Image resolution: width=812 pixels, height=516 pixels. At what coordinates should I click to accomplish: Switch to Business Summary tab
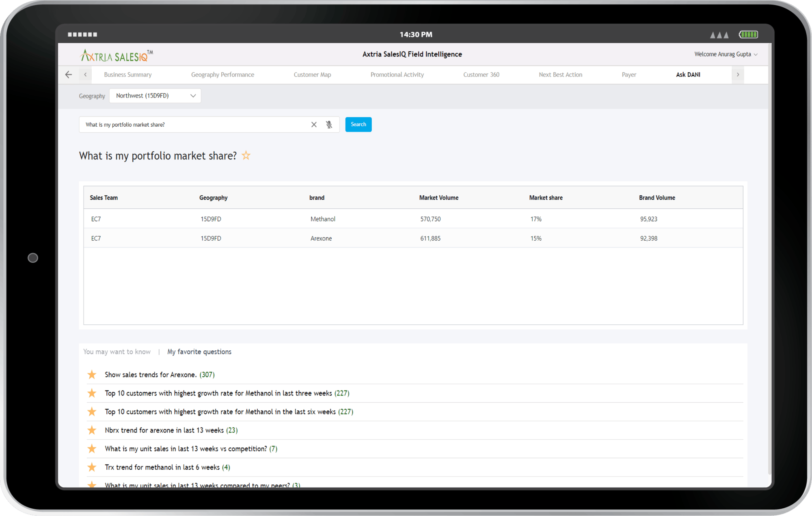128,75
